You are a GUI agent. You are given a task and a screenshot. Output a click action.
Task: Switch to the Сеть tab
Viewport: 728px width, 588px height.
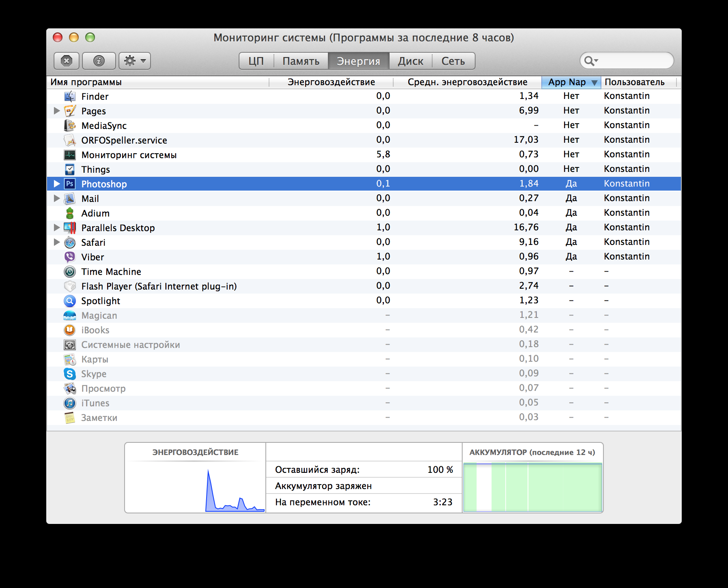pyautogui.click(x=453, y=61)
